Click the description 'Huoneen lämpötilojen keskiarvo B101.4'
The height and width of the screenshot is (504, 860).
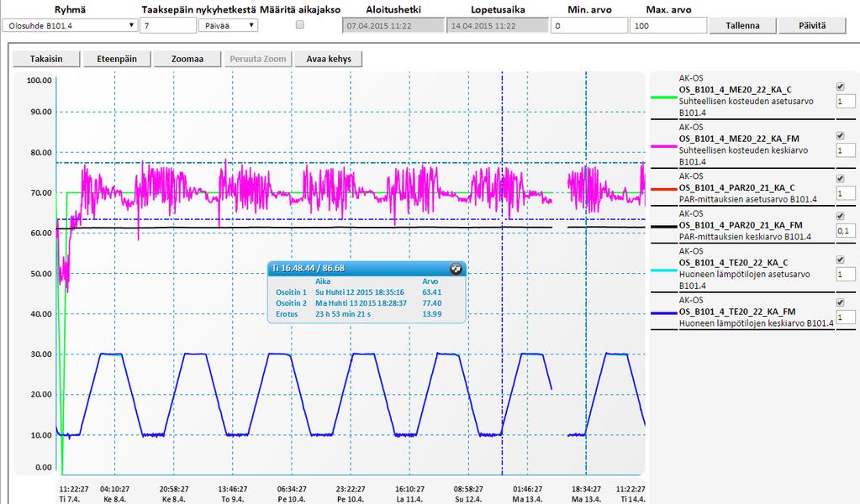(757, 323)
